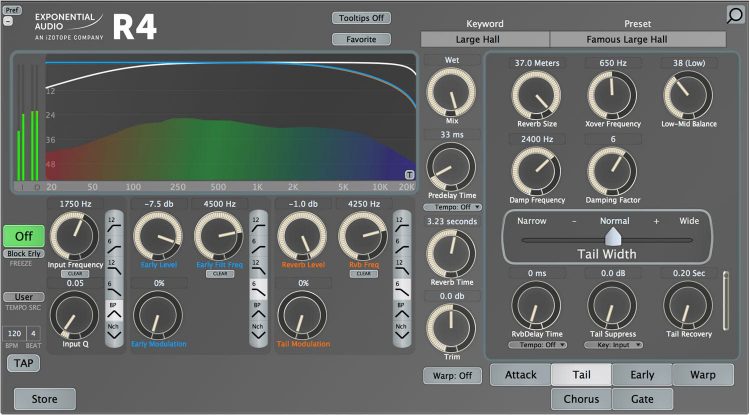Select 12 dB high-pass for Early filter
The height and width of the screenshot is (415, 750).
(x=258, y=223)
